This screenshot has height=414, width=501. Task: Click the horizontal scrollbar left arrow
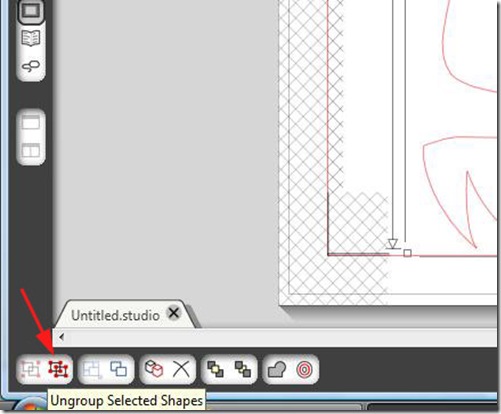pyautogui.click(x=62, y=337)
